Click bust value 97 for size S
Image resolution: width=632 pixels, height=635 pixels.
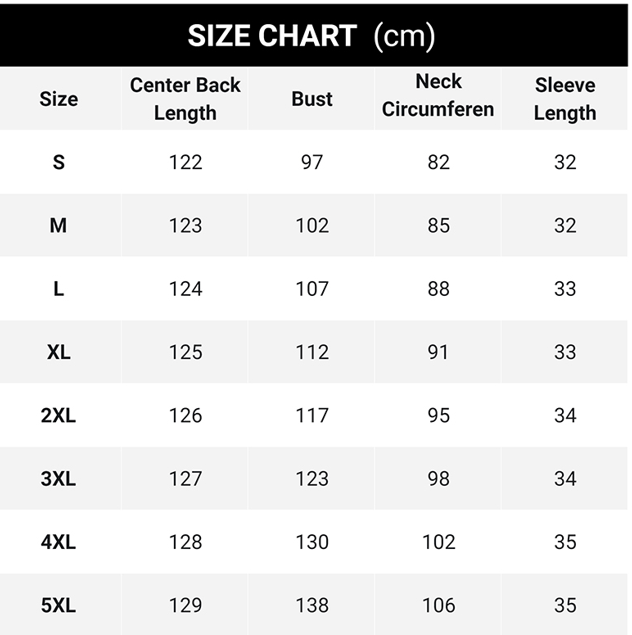point(312,162)
